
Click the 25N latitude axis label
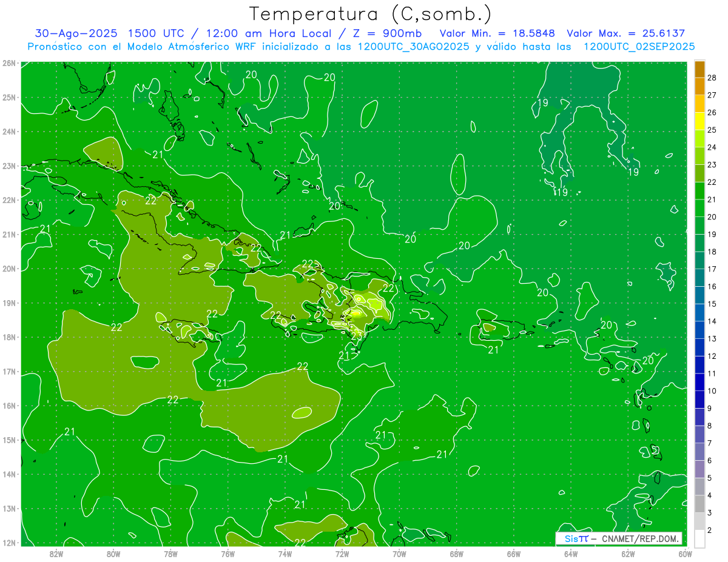[8, 98]
